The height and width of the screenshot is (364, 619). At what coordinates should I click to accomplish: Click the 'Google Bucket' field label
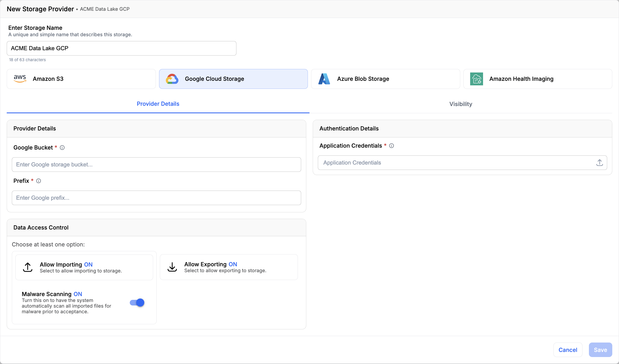(33, 148)
